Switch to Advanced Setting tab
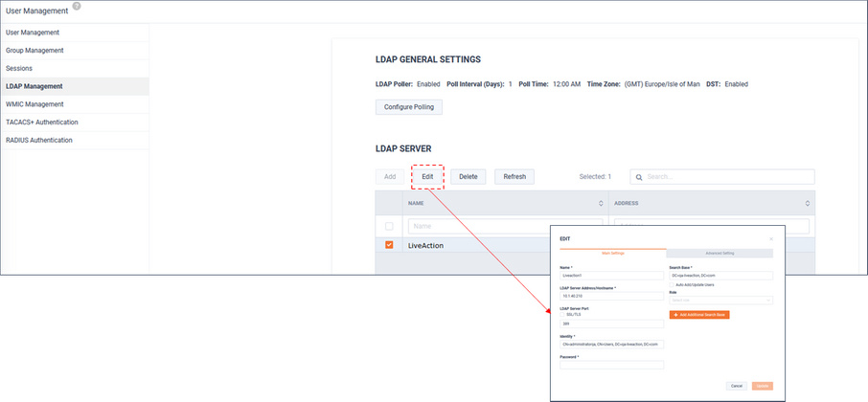The height and width of the screenshot is (402, 868). pyautogui.click(x=720, y=254)
